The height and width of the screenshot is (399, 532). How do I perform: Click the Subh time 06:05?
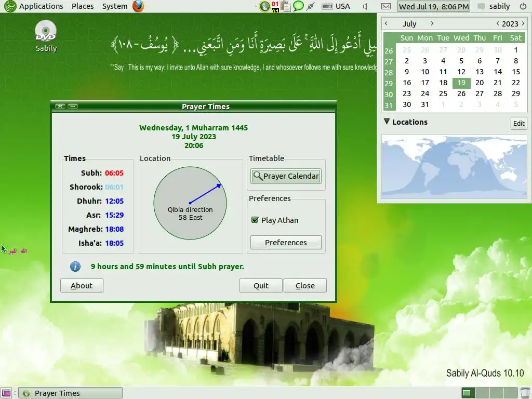point(114,173)
